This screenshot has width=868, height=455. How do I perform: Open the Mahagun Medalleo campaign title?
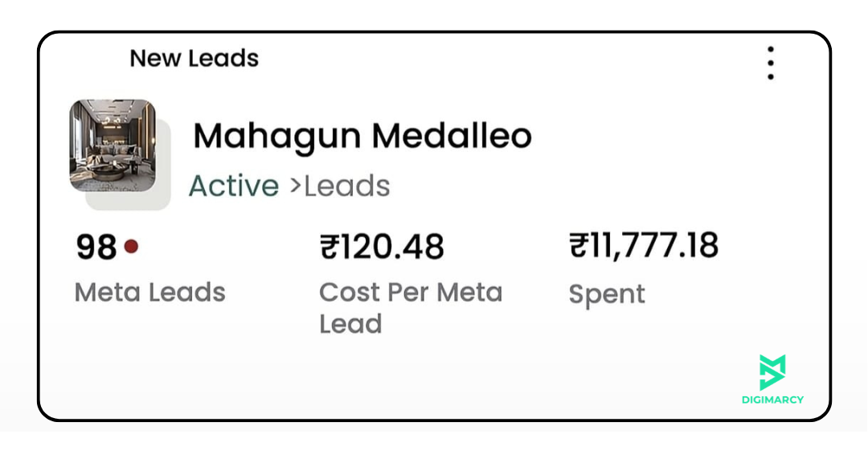click(362, 136)
